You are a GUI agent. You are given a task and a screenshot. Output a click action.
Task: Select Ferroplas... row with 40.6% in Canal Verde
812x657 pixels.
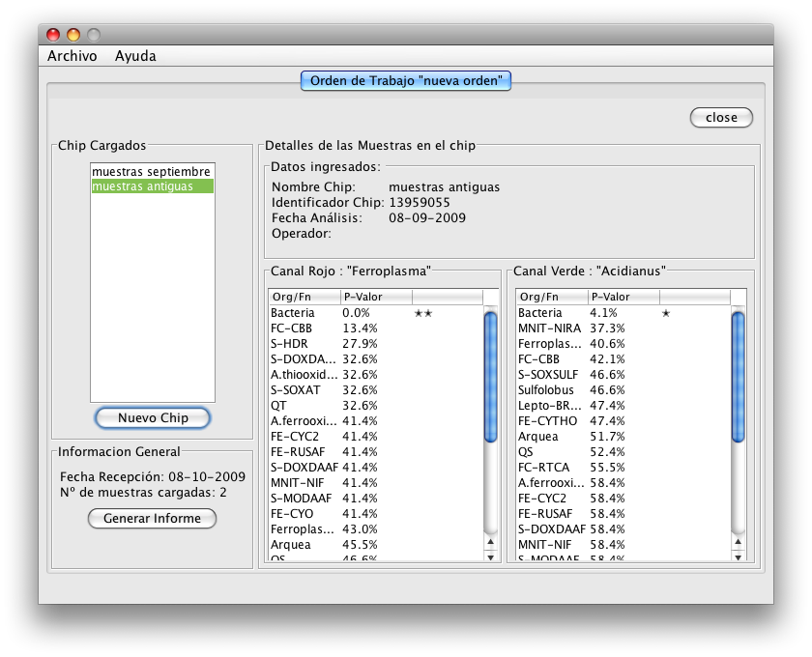click(623, 344)
